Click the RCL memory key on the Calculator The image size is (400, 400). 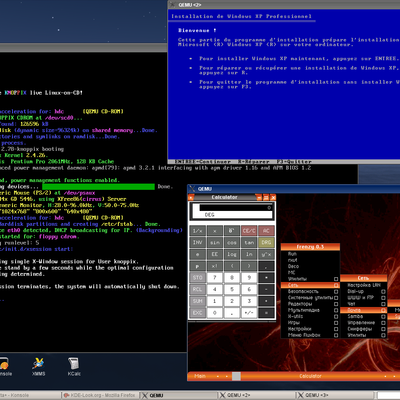(198, 289)
